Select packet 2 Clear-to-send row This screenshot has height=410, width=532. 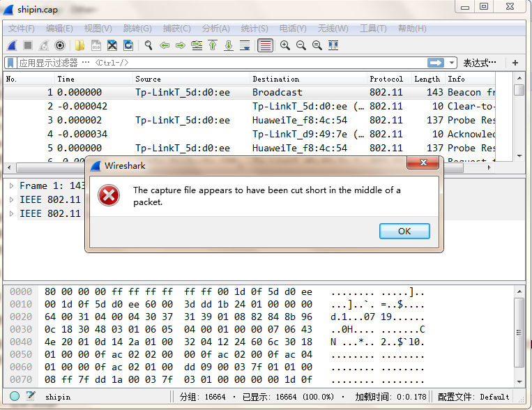pos(250,106)
